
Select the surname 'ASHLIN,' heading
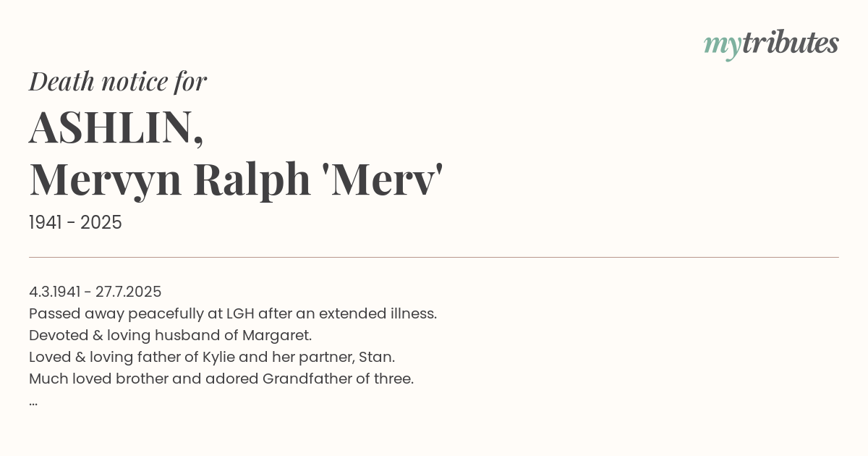(x=116, y=127)
